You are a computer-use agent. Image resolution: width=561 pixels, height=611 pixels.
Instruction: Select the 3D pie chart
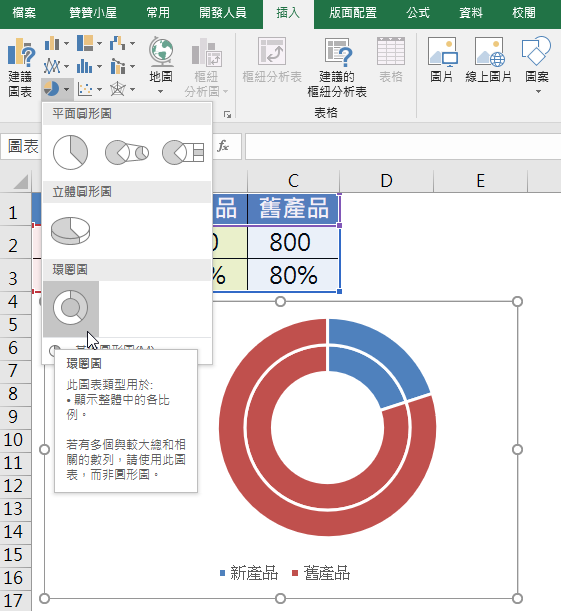(x=71, y=231)
